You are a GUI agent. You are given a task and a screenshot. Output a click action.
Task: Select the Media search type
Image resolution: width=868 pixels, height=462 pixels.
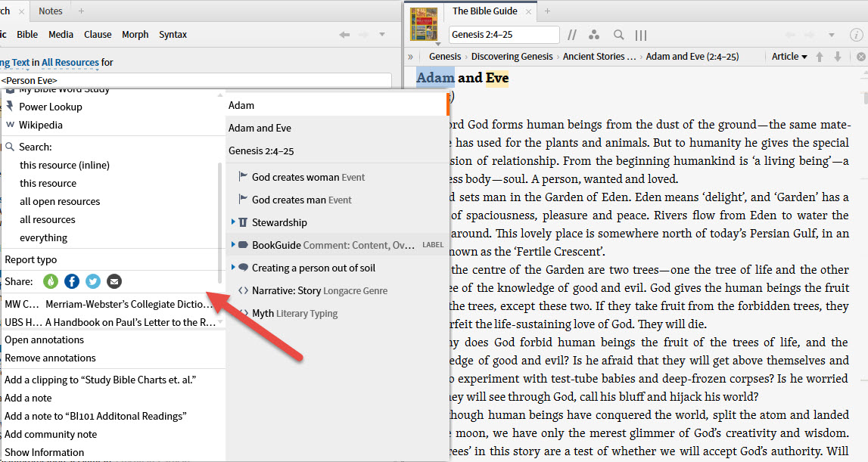click(x=61, y=34)
